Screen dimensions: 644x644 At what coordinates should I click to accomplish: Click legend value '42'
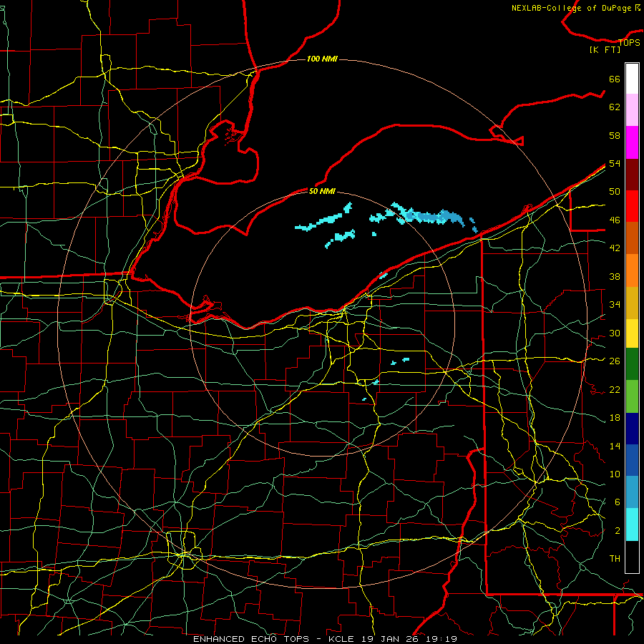tap(615, 248)
